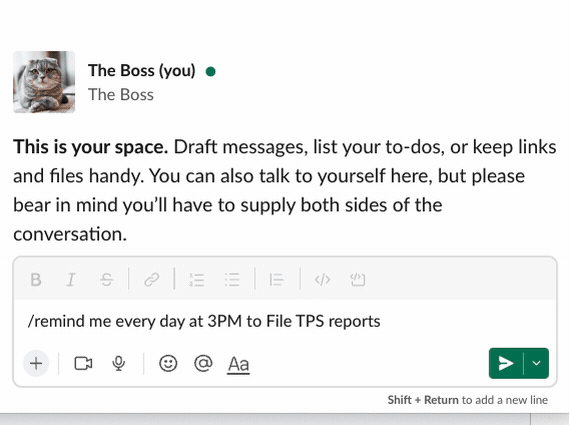Apply strikethrough formatting
This screenshot has width=569, height=425.
click(x=107, y=280)
